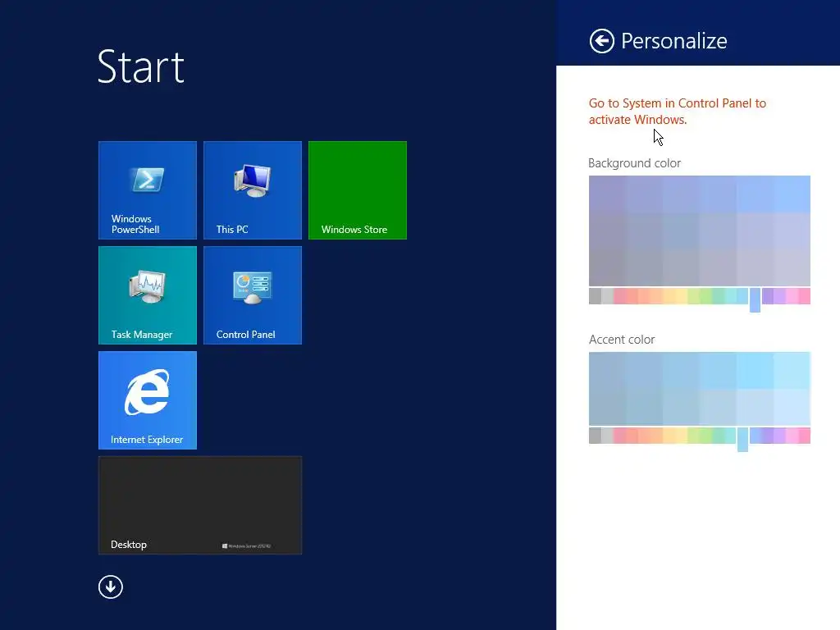The width and height of the screenshot is (840, 630).
Task: Click the Personalize panel title
Action: click(x=674, y=41)
